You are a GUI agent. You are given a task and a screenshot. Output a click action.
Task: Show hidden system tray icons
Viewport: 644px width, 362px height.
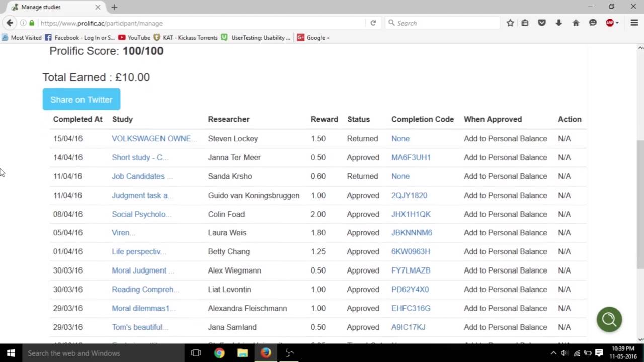pyautogui.click(x=553, y=353)
